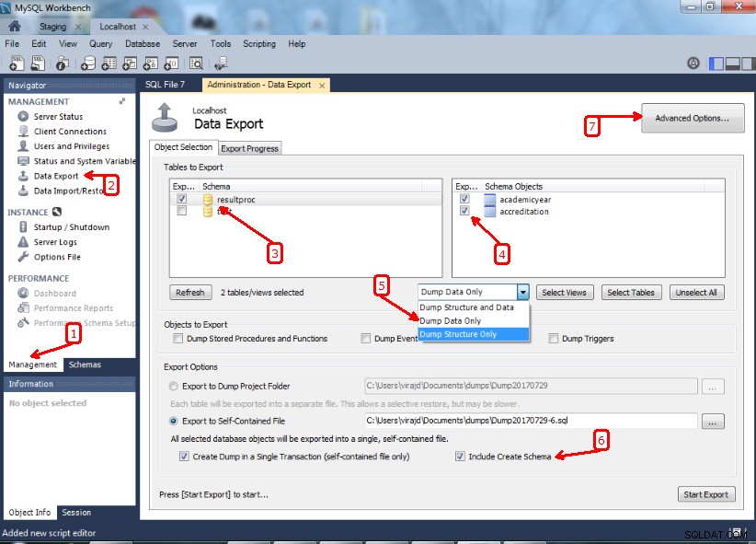Switch to the Staging connection tab
The image size is (756, 544).
pyautogui.click(x=53, y=27)
